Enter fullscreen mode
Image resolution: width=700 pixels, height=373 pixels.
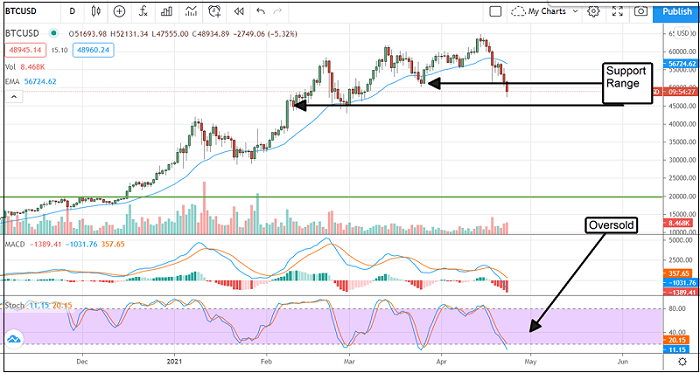(617, 12)
